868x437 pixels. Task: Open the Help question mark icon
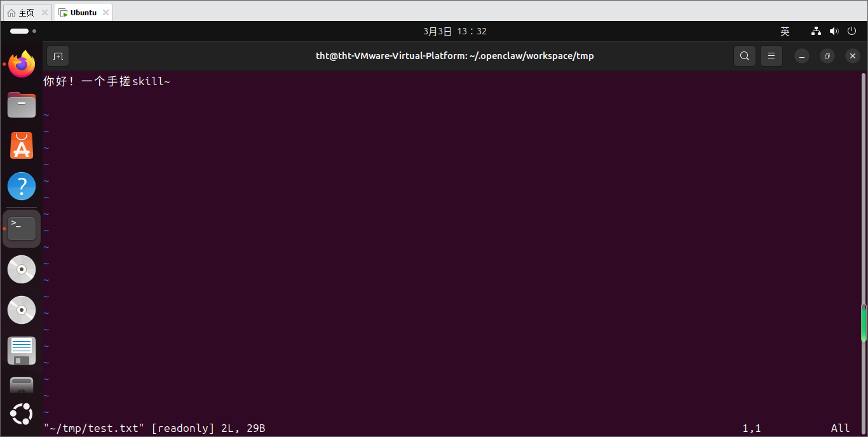tap(22, 187)
